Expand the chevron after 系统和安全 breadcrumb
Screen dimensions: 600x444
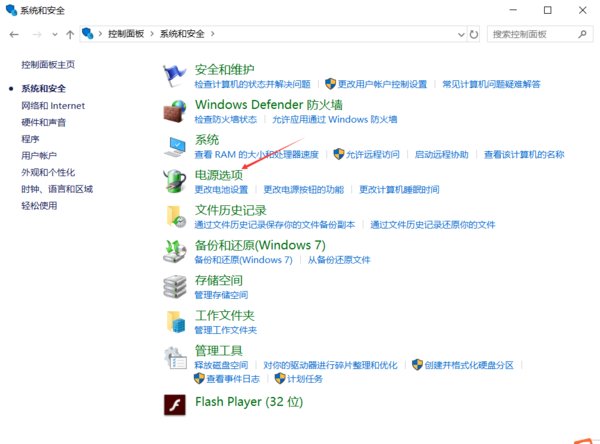pos(212,34)
